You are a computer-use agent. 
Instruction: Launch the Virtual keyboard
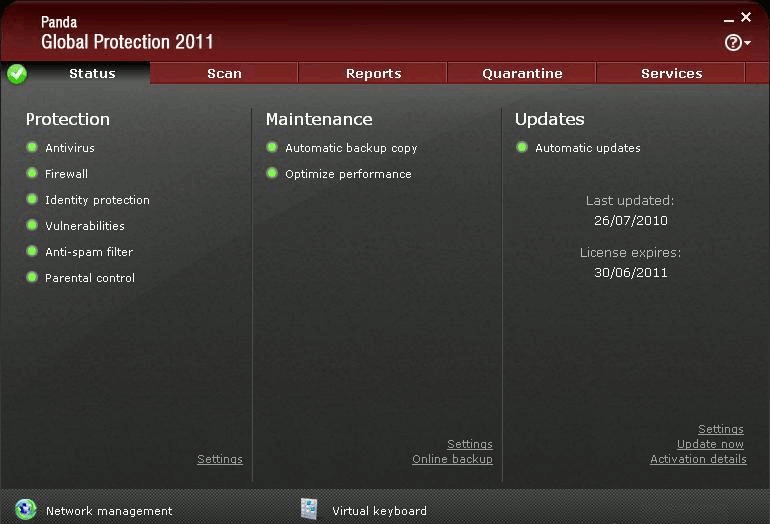pos(379,511)
